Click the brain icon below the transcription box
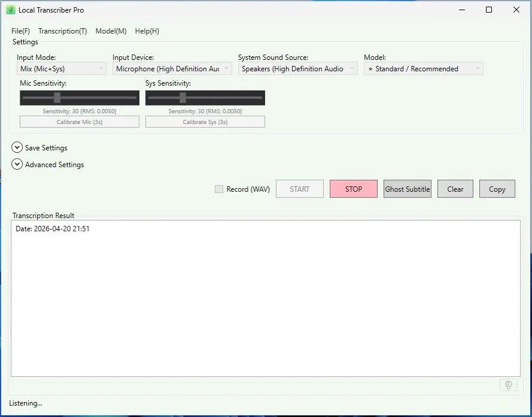Screen dimensions: 532x417 click(508, 385)
